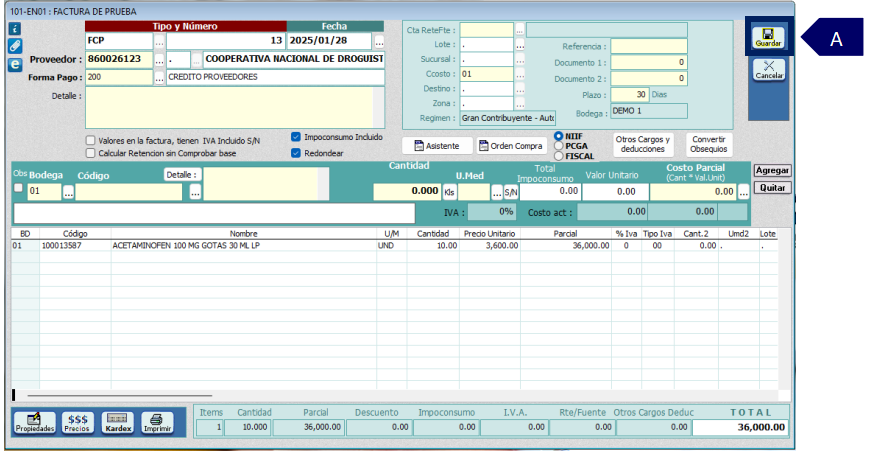Click the Imprimir printer icon

pos(157,422)
